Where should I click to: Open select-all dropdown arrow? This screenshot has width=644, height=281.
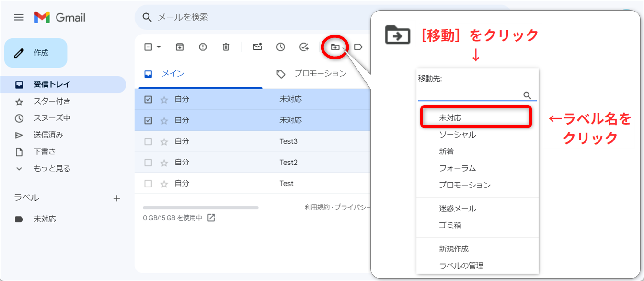[x=159, y=47]
